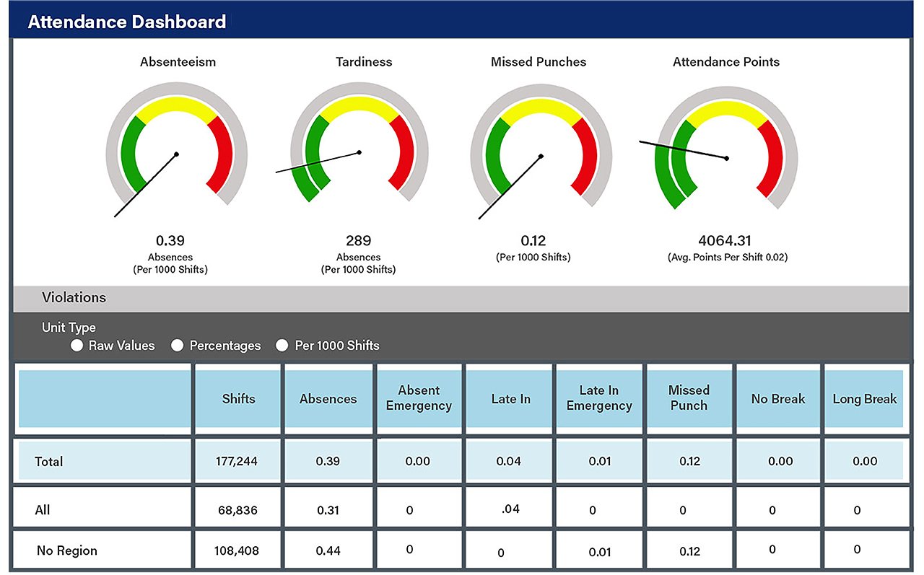Screen dimensions: 924x575
Task: Open the No Region row label
Action: (x=66, y=551)
